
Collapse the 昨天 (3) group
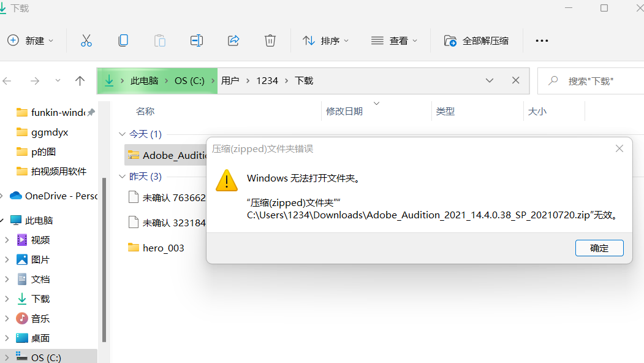click(122, 177)
